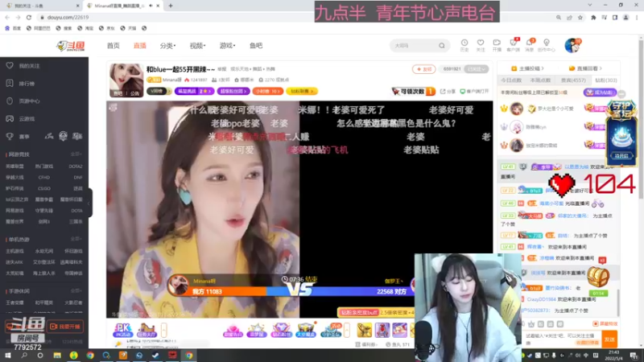644x362 pixels.
Task: Click the PK活动 icon below video
Action: tap(123, 330)
